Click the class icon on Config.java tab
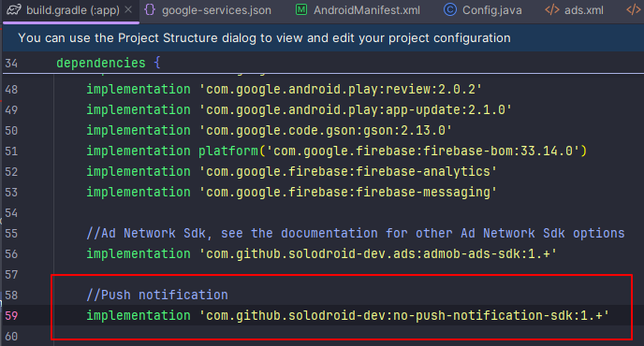Image resolution: width=644 pixels, height=346 pixels. point(450,10)
